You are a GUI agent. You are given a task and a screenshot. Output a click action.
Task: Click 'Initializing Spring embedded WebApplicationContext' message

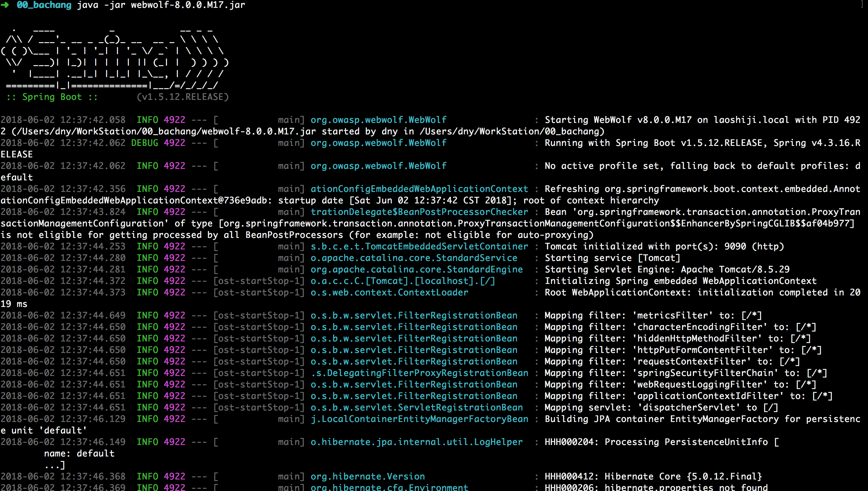coord(680,281)
